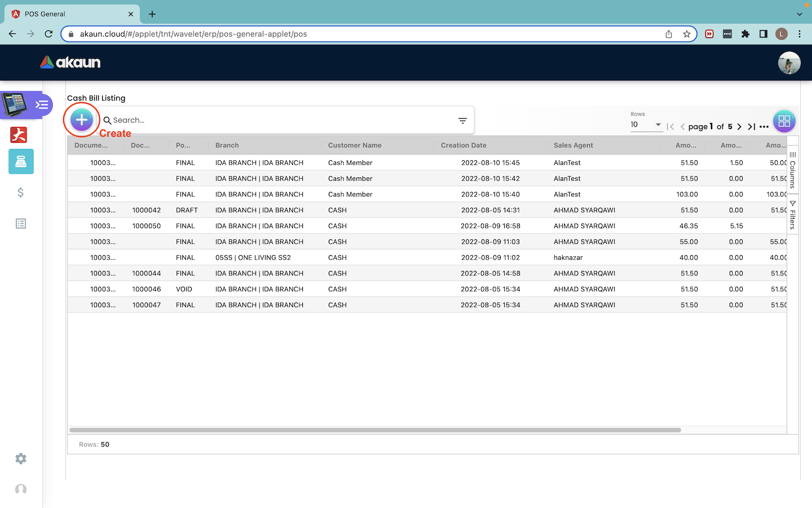The height and width of the screenshot is (508, 812).
Task: Click document number 1000042
Action: tap(147, 210)
